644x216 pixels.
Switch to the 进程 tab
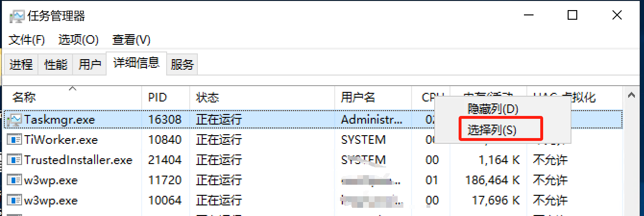(x=21, y=64)
